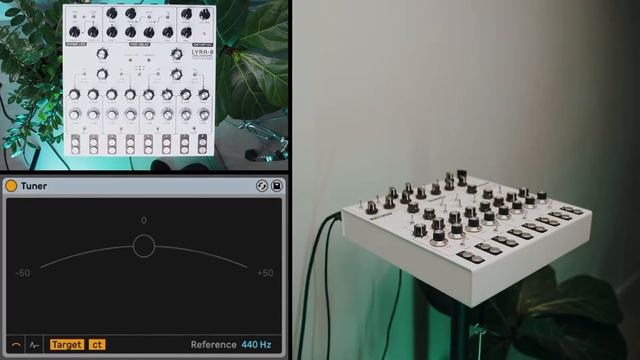This screenshot has width=640, height=360.
Task: Toggle the ct cents display button
Action: click(97, 345)
